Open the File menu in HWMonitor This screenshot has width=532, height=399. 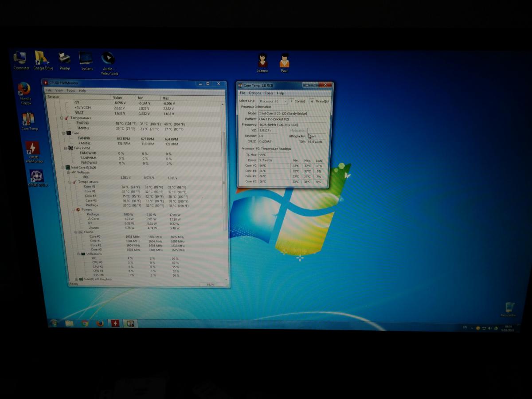49,90
